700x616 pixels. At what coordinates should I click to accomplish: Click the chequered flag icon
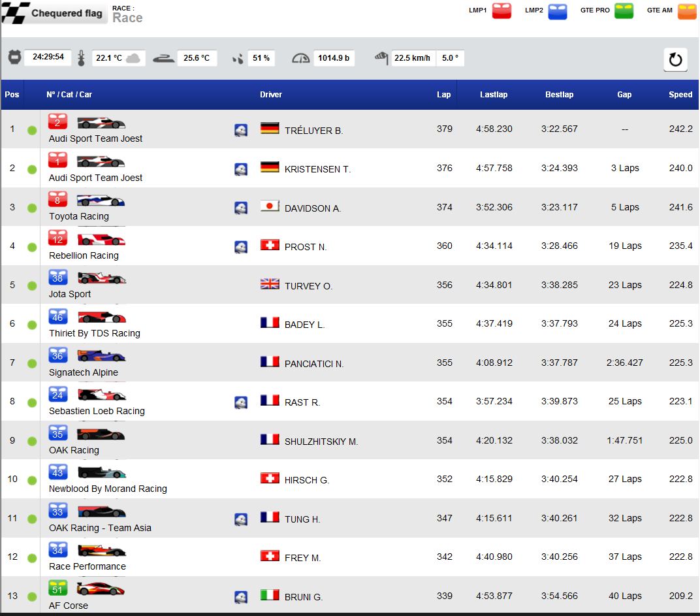[x=15, y=13]
